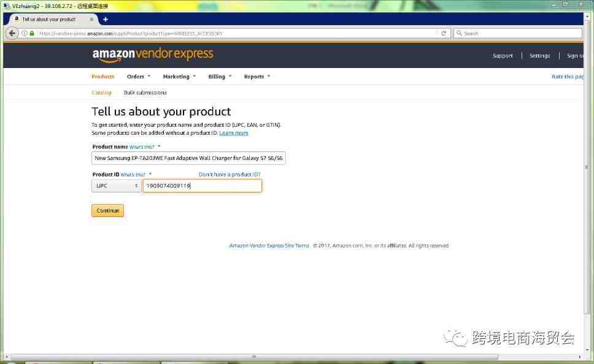Click the Sign out link

(575, 56)
